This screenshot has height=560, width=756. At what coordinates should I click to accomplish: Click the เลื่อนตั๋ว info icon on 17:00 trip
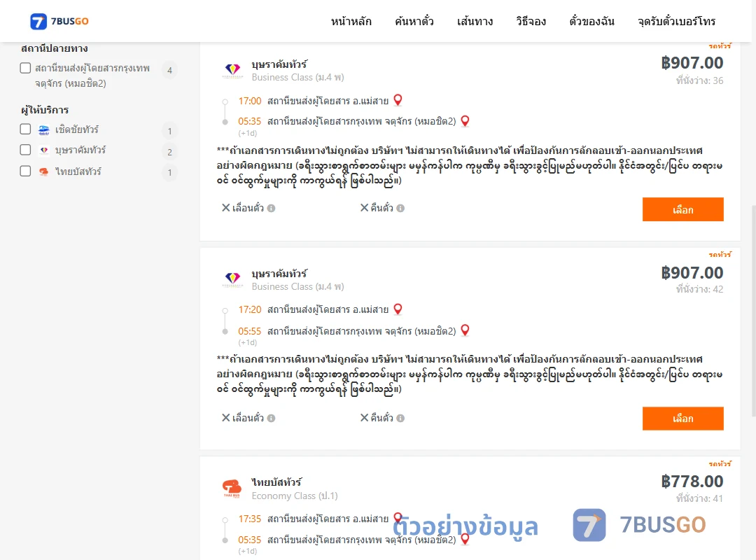tap(272, 209)
